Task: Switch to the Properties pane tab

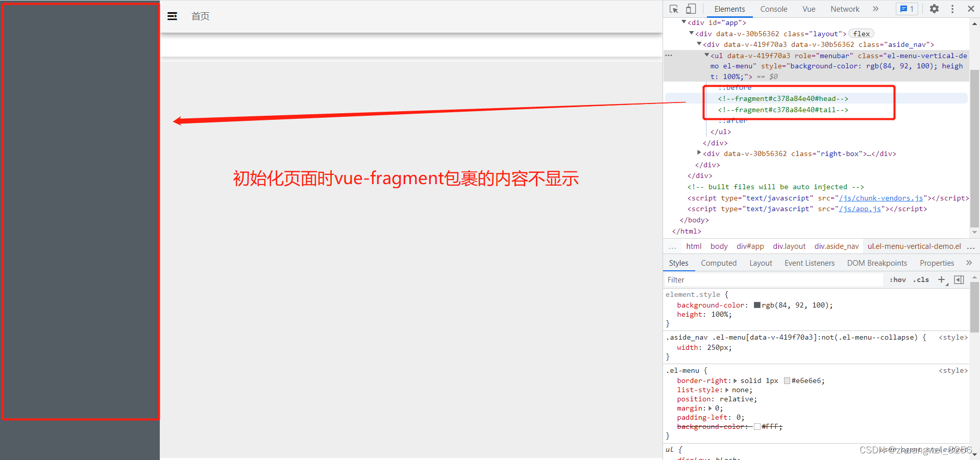Action: [937, 263]
